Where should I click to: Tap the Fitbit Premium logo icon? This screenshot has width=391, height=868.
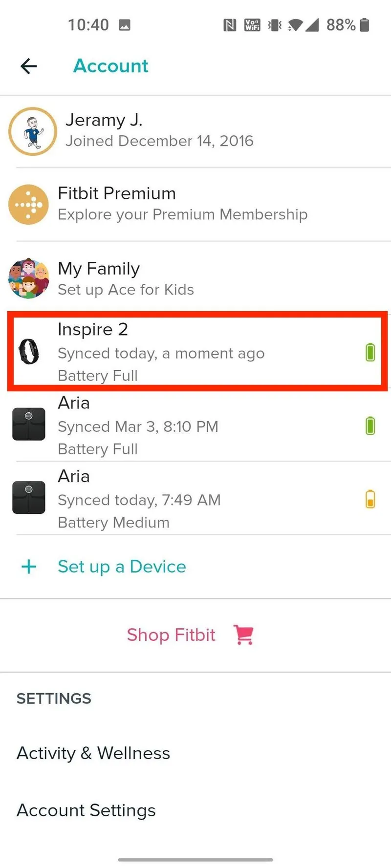pos(28,204)
